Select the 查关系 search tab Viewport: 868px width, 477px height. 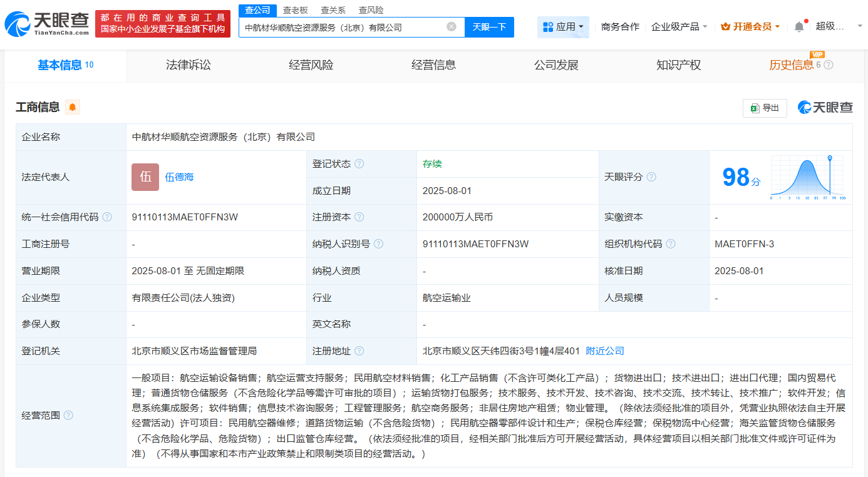(333, 10)
